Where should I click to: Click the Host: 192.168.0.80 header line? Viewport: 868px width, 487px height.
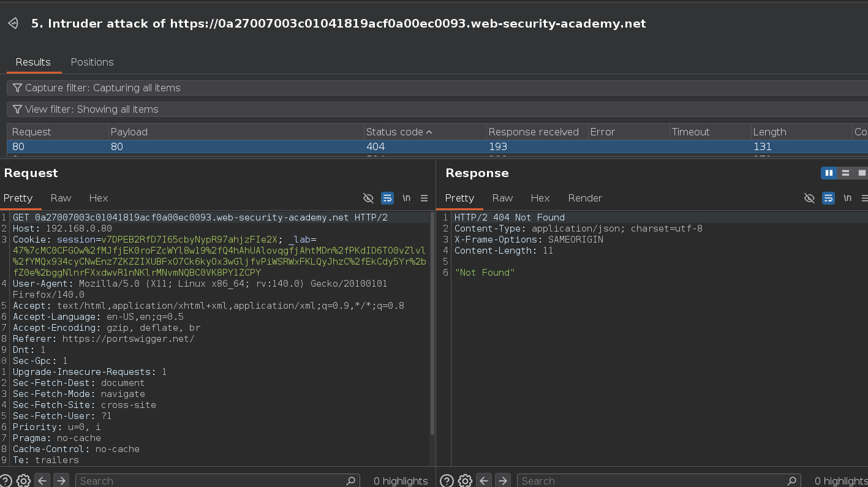(62, 228)
